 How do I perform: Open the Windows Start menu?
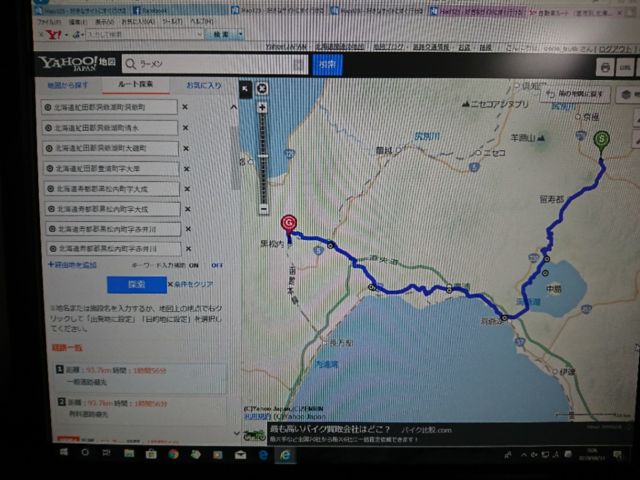point(63,452)
